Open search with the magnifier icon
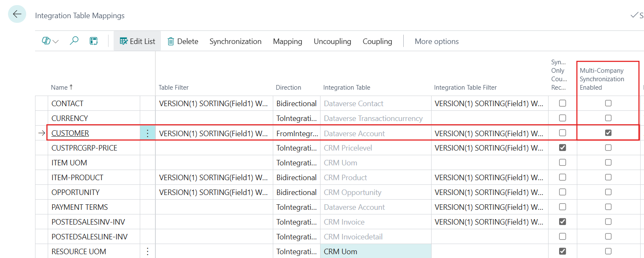644x258 pixels. (x=74, y=41)
